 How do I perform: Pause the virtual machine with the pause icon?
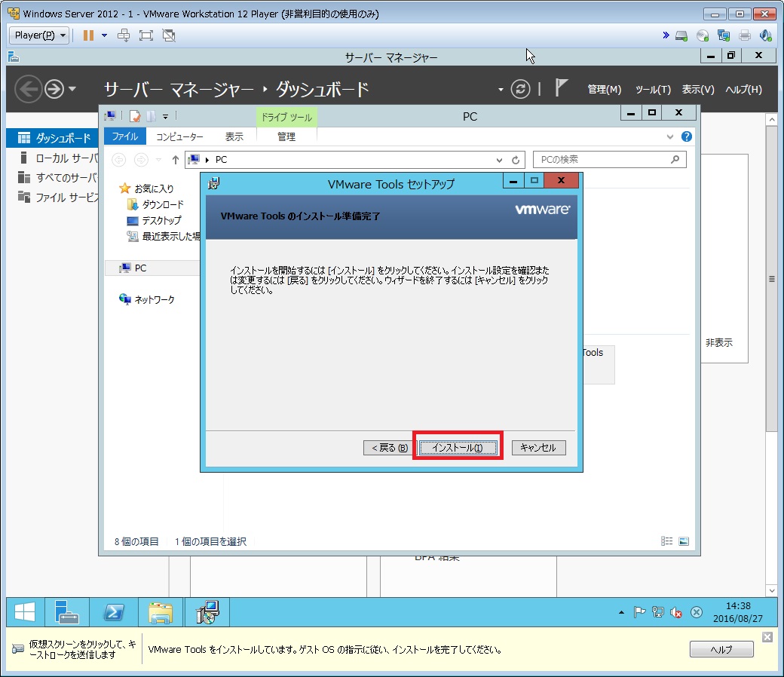(x=88, y=35)
